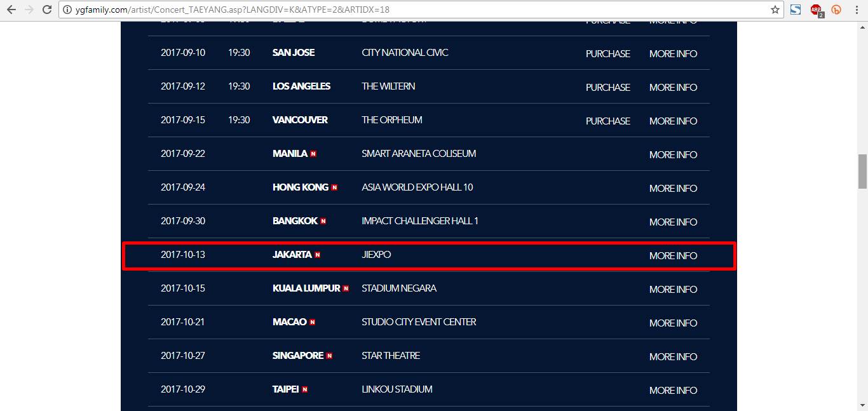
Task: Click the date 2017-10-13
Action: (183, 255)
